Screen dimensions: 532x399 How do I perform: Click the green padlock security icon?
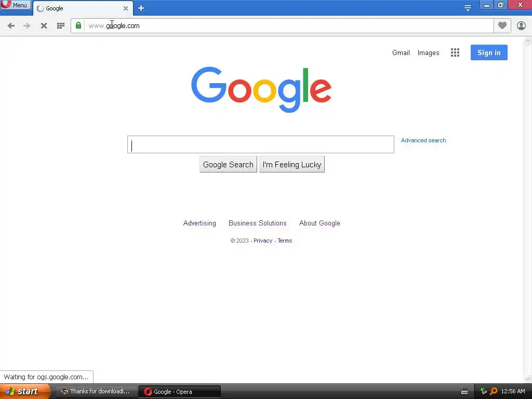tap(78, 25)
